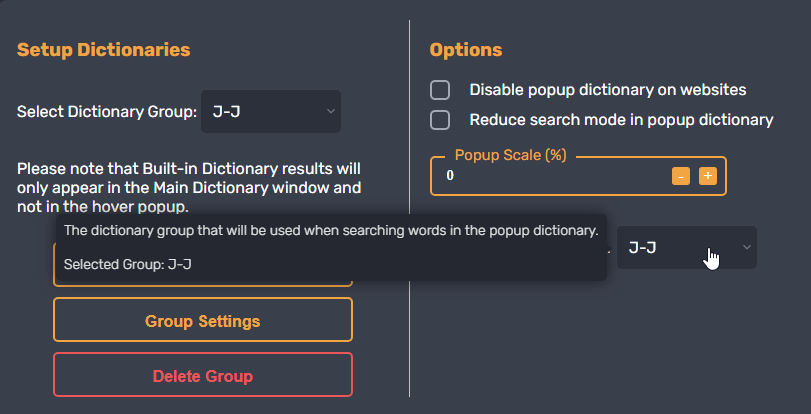Screen dimensions: 811x414
Task: Click the chevron arrow beside Select Dictionary Group
Action: [x=331, y=111]
